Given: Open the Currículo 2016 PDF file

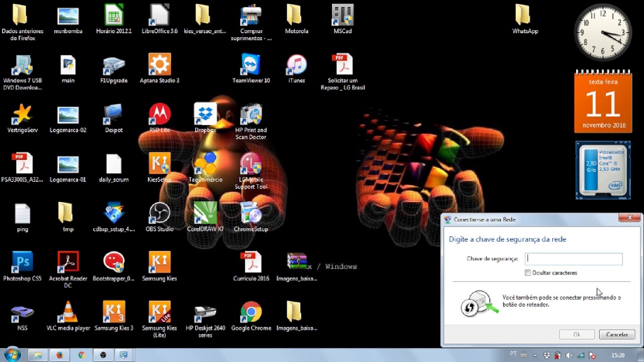Looking at the screenshot, I should tap(251, 266).
